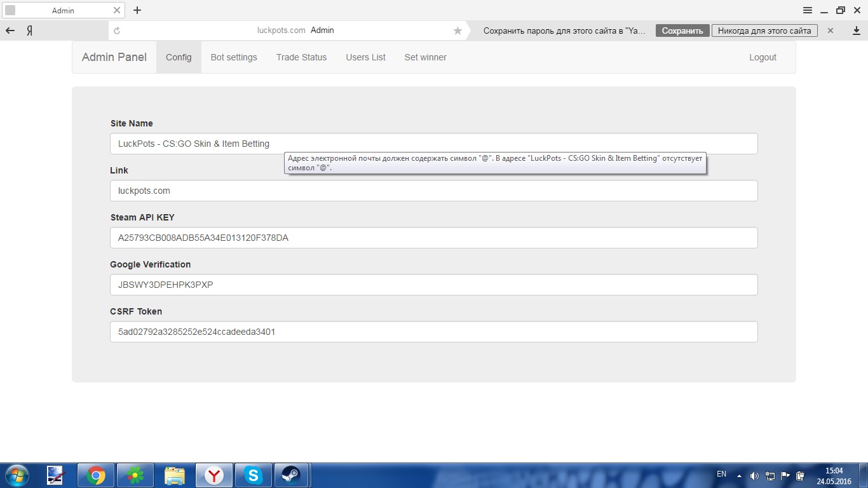
Task: Open the taskbar clock 15:04
Action: [834, 476]
